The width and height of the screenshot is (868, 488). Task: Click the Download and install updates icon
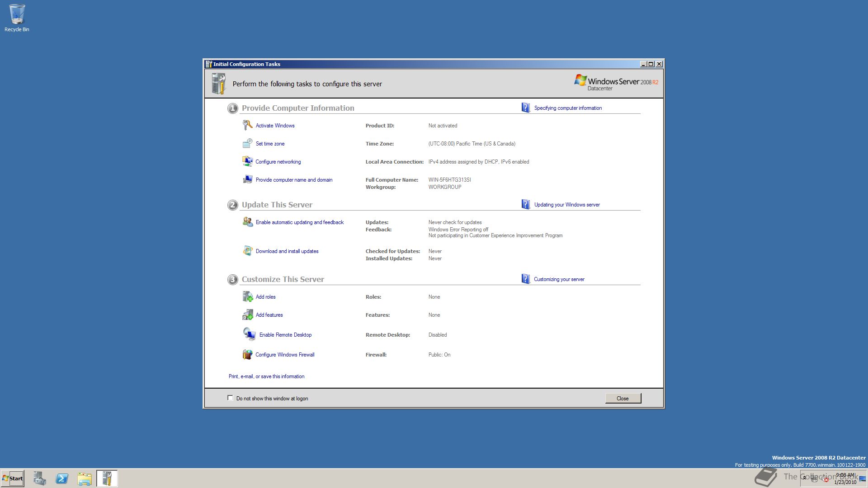[x=247, y=251]
